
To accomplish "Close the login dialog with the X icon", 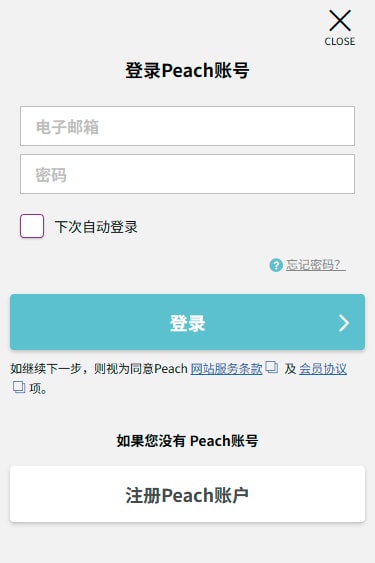I will click(340, 20).
